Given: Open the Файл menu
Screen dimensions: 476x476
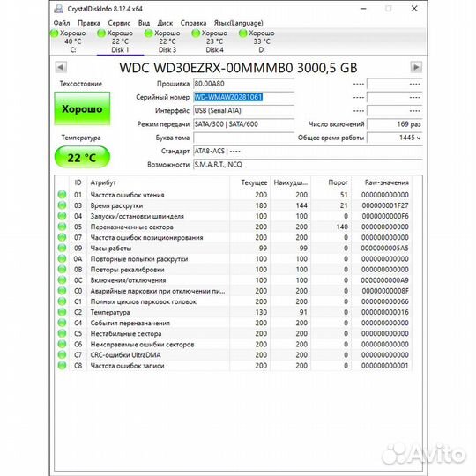Looking at the screenshot, I should (62, 23).
